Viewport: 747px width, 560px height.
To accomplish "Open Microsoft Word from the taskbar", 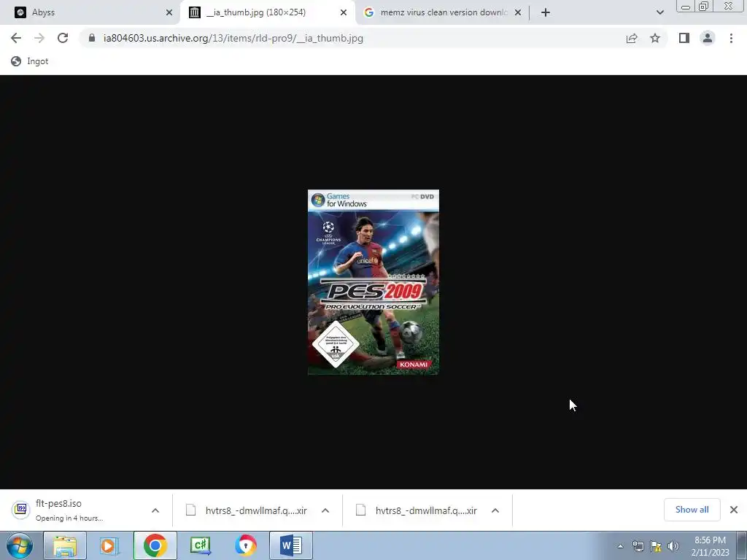I will tap(291, 545).
